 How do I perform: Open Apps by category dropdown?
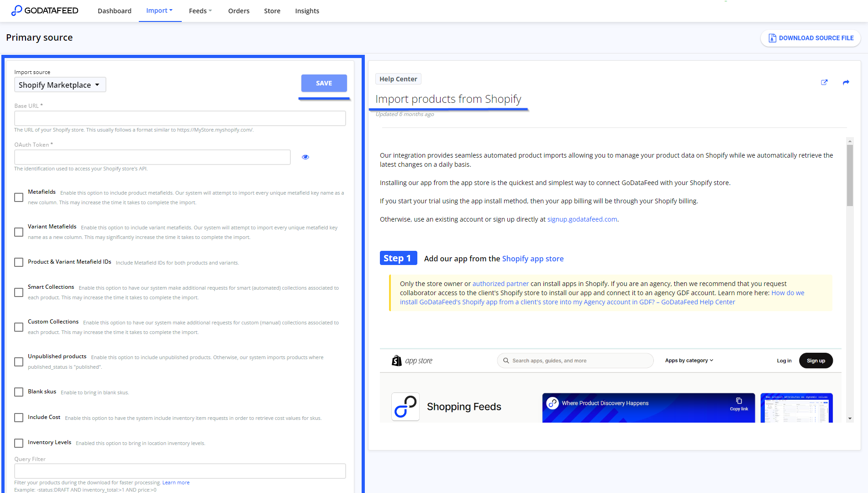(689, 360)
